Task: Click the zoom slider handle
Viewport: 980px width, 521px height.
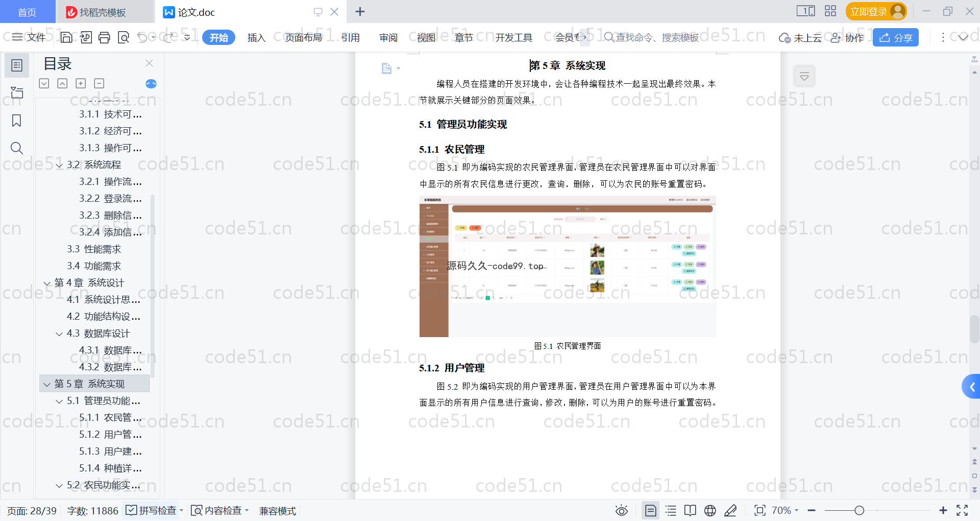Action: coord(860,510)
